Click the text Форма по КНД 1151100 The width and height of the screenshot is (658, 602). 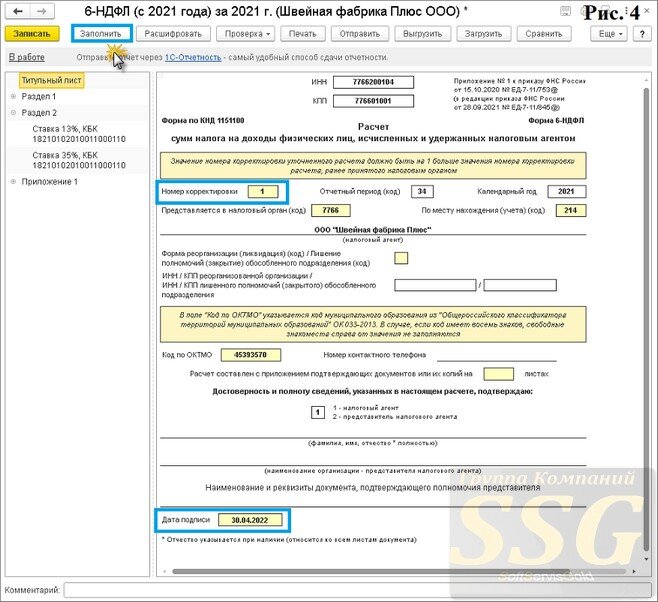203,121
